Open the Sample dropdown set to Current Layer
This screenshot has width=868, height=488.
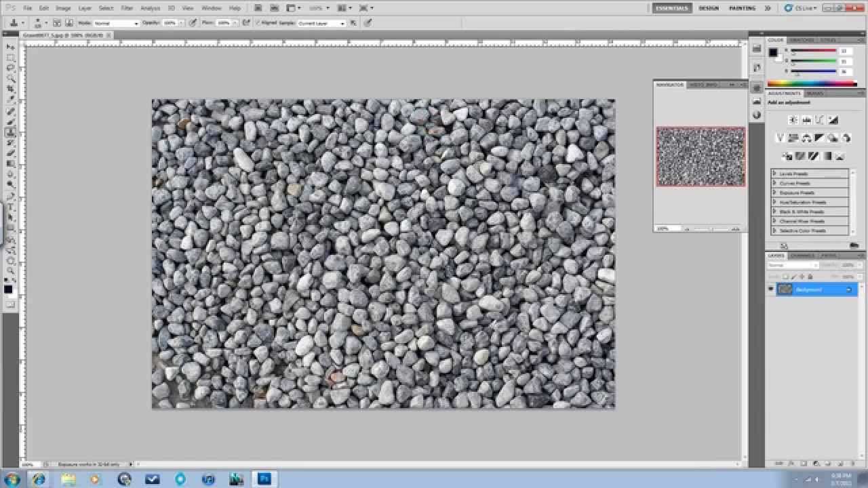321,23
